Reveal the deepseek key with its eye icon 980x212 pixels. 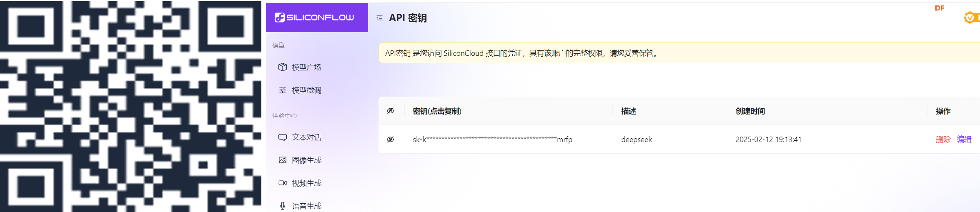pyautogui.click(x=391, y=139)
